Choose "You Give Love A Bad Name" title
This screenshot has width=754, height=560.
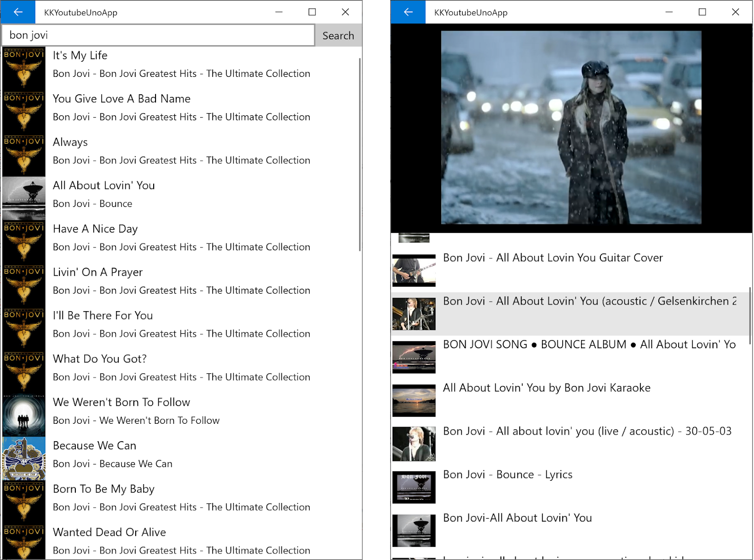point(122,99)
